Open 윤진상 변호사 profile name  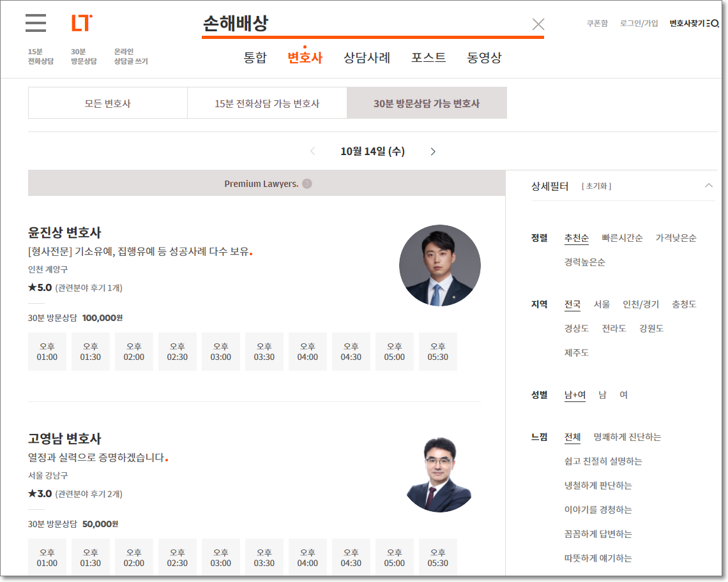64,232
